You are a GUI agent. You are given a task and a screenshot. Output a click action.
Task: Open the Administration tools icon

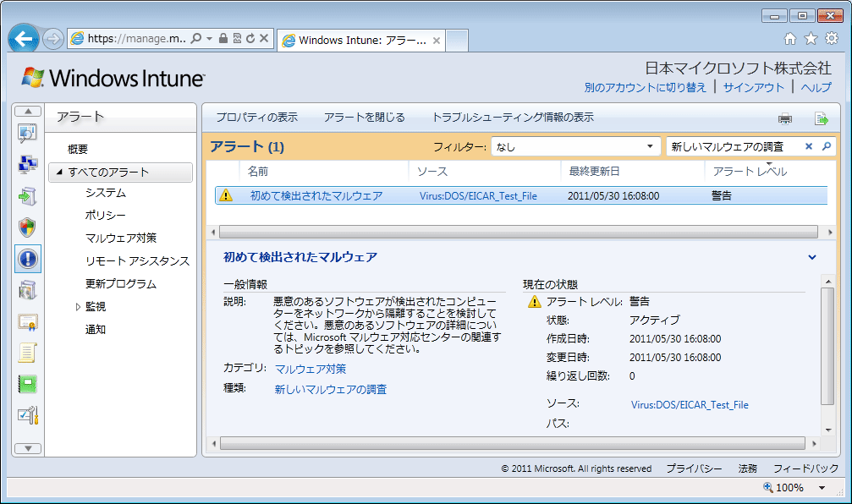(27, 416)
